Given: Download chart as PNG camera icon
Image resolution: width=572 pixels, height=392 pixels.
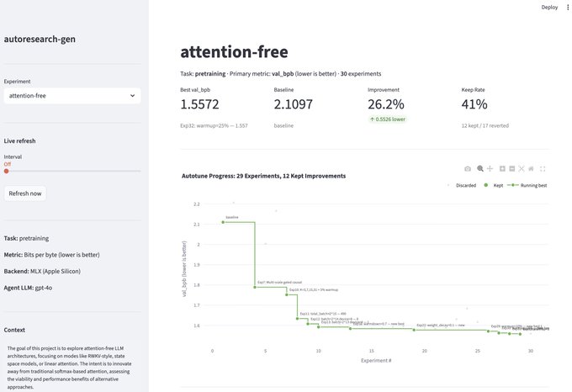Looking at the screenshot, I should pyautogui.click(x=468, y=168).
